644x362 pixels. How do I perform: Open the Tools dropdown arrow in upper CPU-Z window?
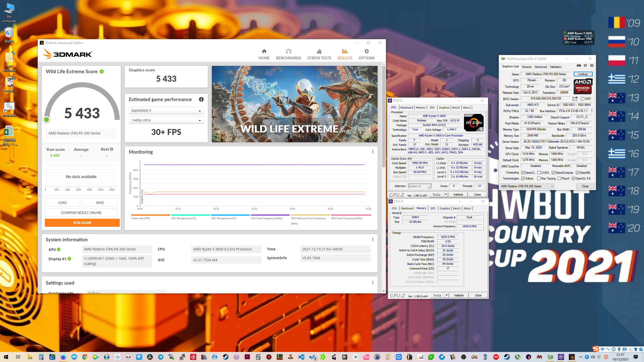[446, 194]
